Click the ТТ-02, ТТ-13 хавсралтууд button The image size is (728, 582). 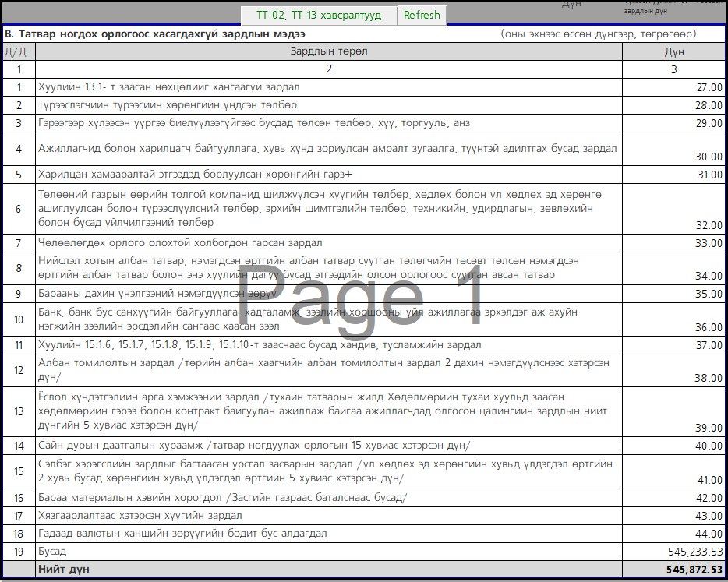tap(319, 15)
